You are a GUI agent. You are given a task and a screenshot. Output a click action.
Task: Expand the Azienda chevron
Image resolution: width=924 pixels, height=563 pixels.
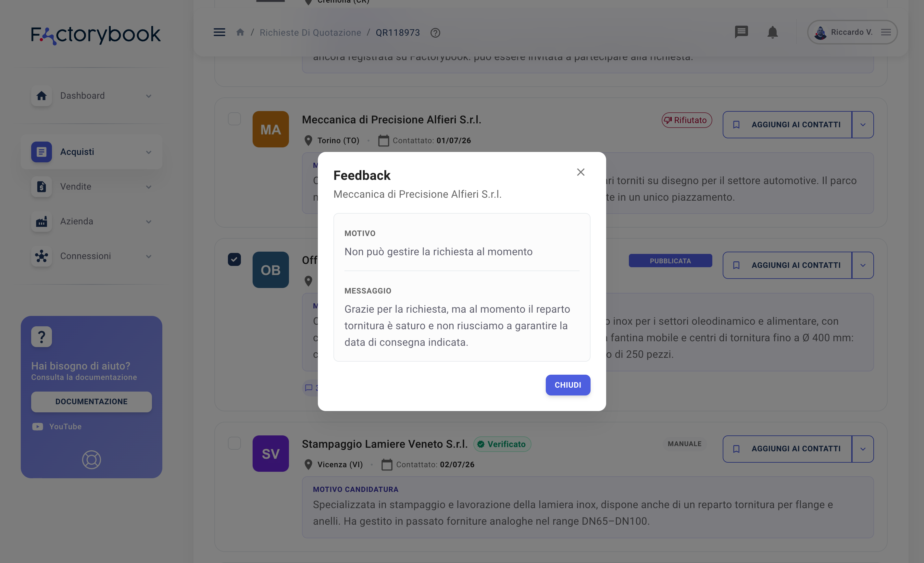[x=149, y=222]
